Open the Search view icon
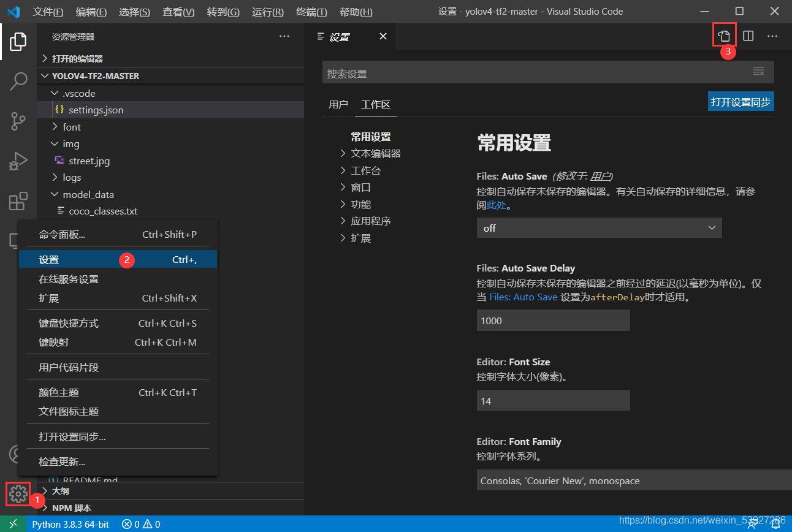The width and height of the screenshot is (792, 532). [18, 82]
